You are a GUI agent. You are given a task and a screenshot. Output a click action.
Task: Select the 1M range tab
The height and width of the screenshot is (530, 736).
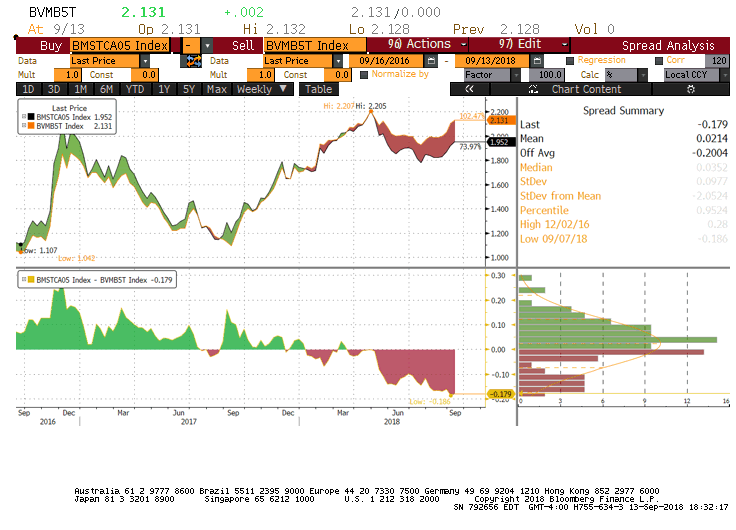click(80, 89)
